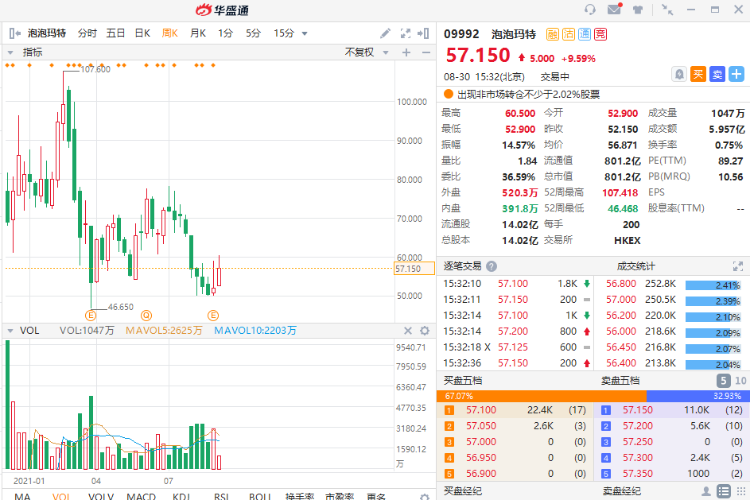Click the 成交统计 trade statistics header
Image resolution: width=750 pixels, height=500 pixels.
636,266
